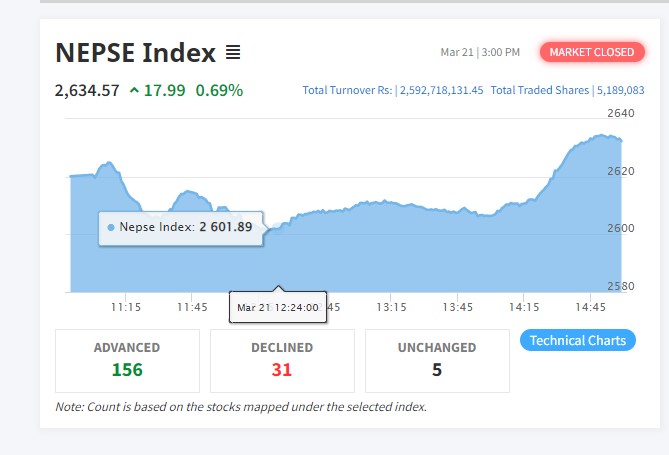Open Technical Charts
The height and width of the screenshot is (455, 669).
pos(578,340)
